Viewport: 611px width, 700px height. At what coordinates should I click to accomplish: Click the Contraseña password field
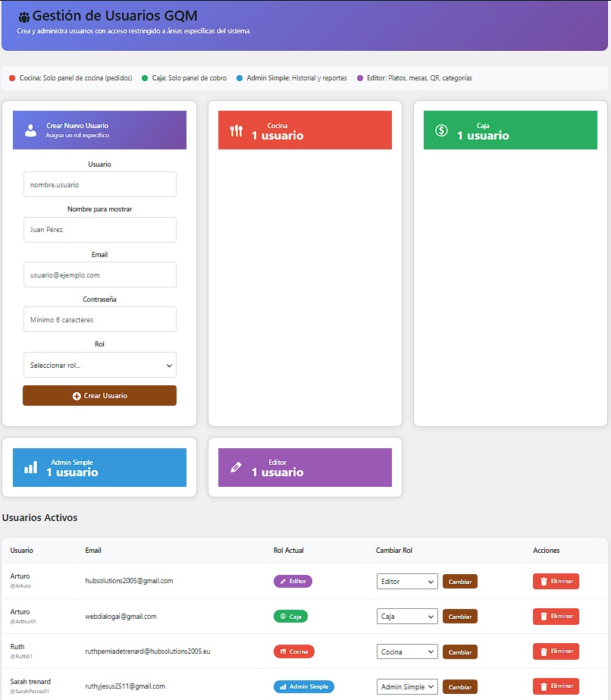pyautogui.click(x=99, y=319)
